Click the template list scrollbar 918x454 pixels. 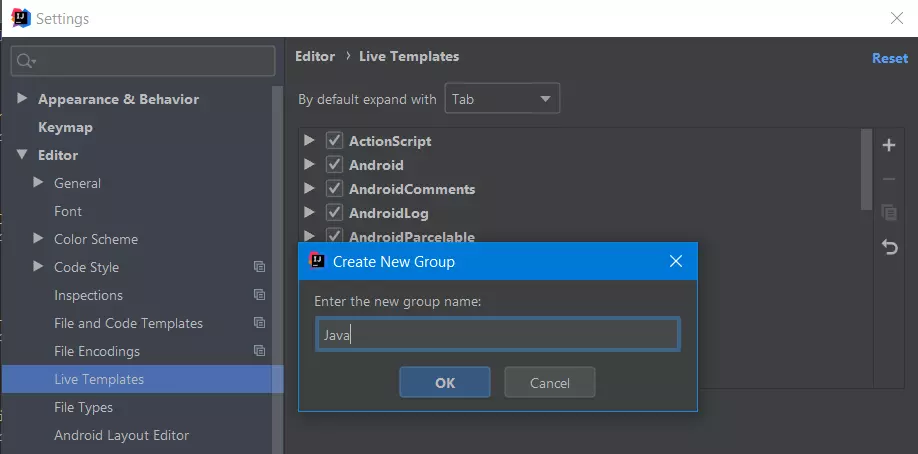coord(866,170)
